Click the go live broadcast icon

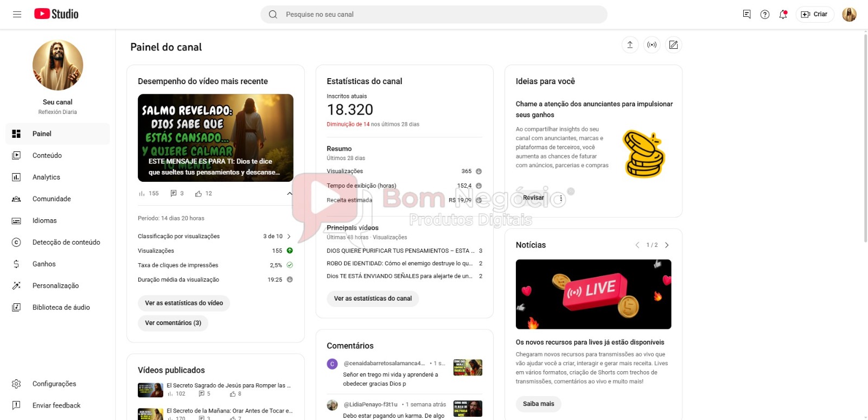[x=652, y=44]
